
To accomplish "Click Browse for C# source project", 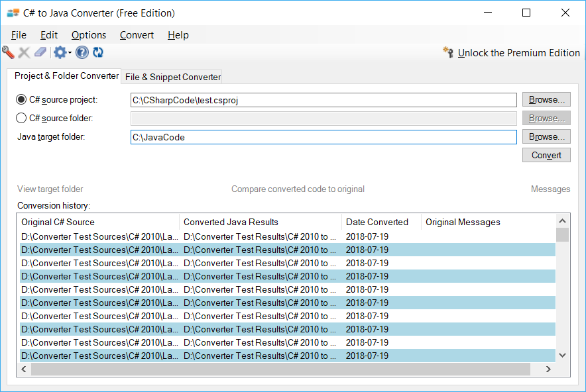I will coord(546,100).
